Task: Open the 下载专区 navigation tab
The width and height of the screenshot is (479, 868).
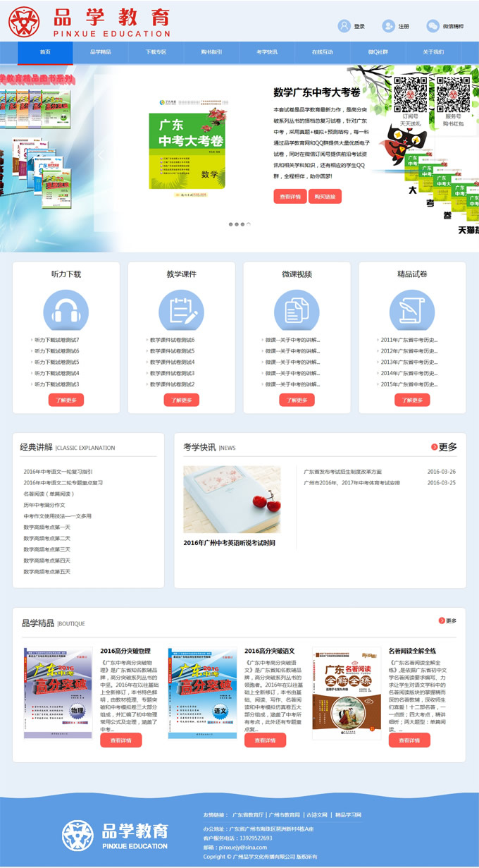Action: (x=156, y=52)
